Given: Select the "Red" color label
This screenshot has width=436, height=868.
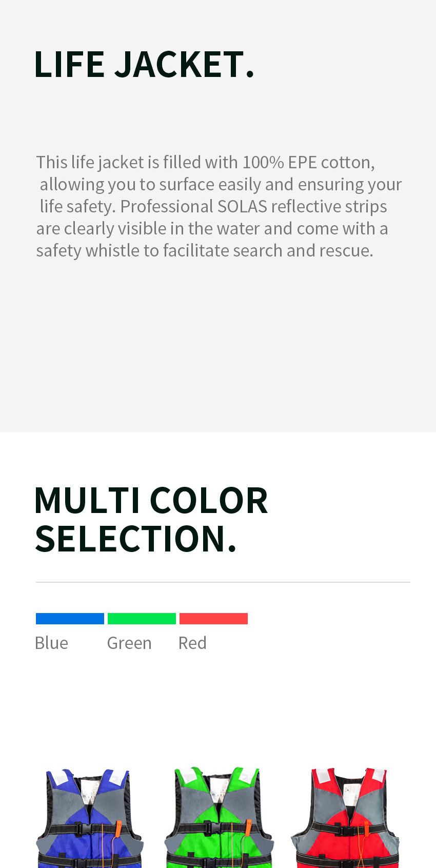Looking at the screenshot, I should (x=192, y=643).
